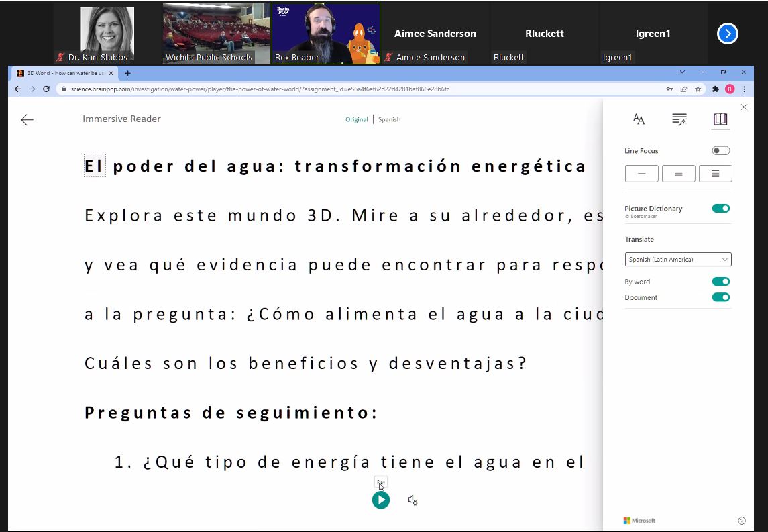Image resolution: width=768 pixels, height=532 pixels.
Task: Click the word 'transformación' in heading
Action: [x=377, y=166]
